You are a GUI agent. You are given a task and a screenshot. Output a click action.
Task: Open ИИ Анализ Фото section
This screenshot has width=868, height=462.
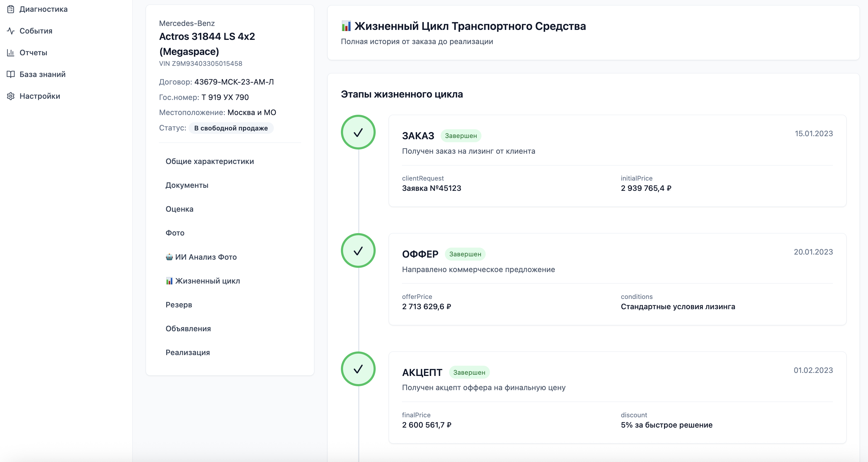tap(201, 257)
